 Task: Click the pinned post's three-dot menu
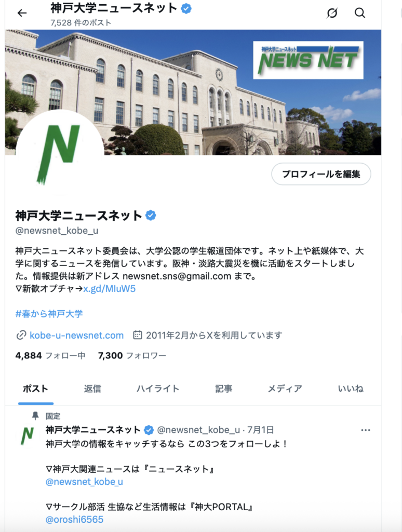(365, 430)
